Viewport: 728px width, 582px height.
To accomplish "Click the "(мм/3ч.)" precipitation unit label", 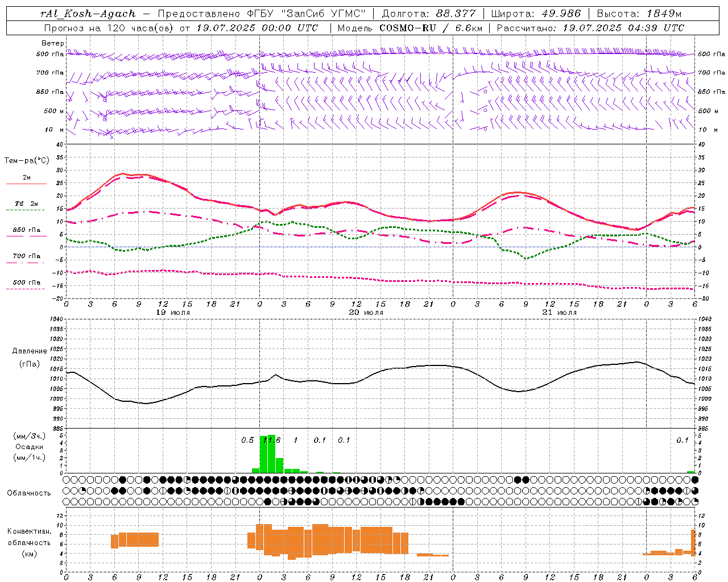I will coord(30,436).
